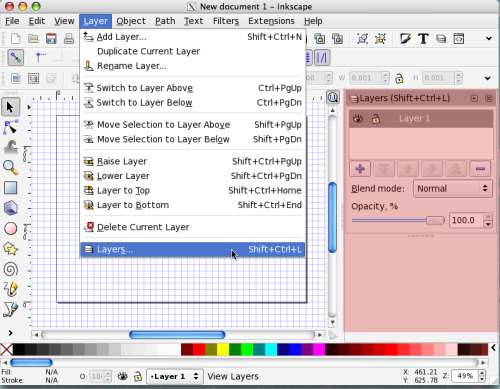Image resolution: width=500 pixels, height=389 pixels.
Task: Click the Zoom 1:1 icon above scrollbar
Action: tap(333, 98)
